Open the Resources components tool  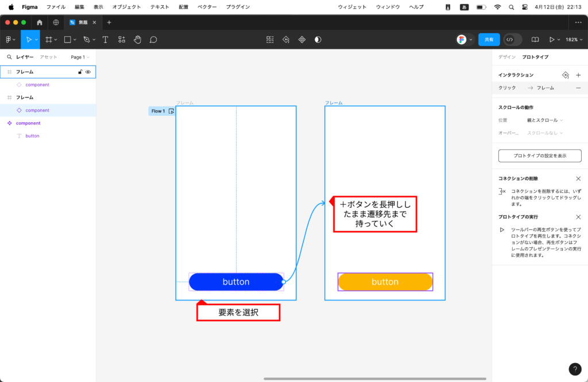point(121,40)
